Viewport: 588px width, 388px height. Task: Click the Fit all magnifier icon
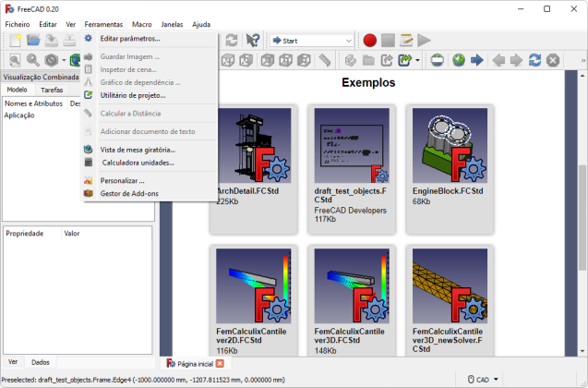pyautogui.click(x=15, y=60)
